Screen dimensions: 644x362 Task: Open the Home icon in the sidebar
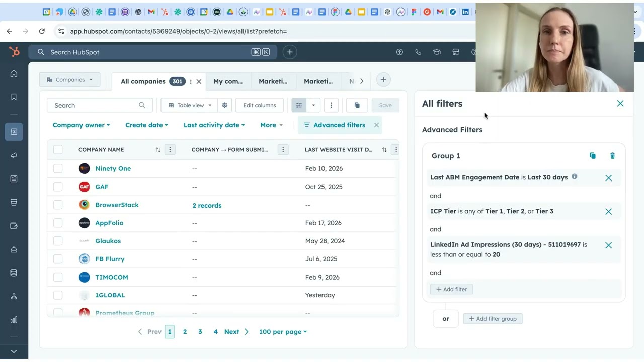coord(14,74)
